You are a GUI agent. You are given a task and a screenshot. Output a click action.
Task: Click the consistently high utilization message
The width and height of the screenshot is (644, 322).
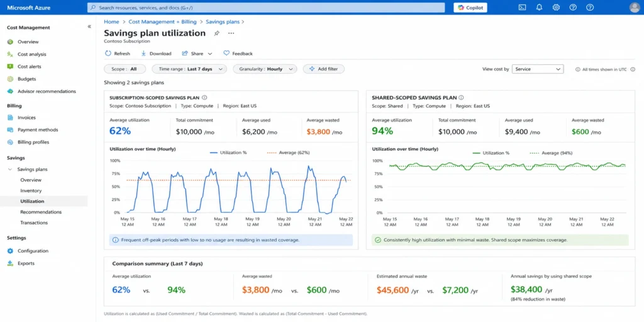(500, 240)
